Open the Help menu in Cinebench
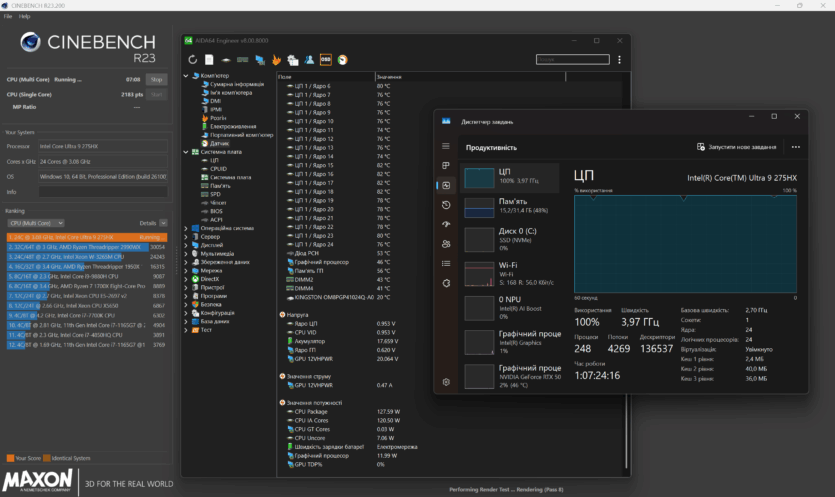This screenshot has height=497, width=835. click(x=25, y=17)
